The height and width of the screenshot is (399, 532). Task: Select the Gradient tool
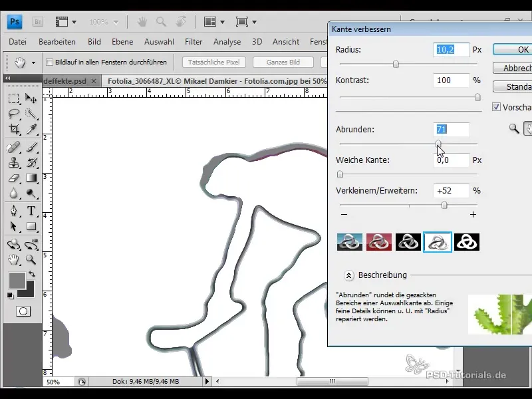pos(31,178)
